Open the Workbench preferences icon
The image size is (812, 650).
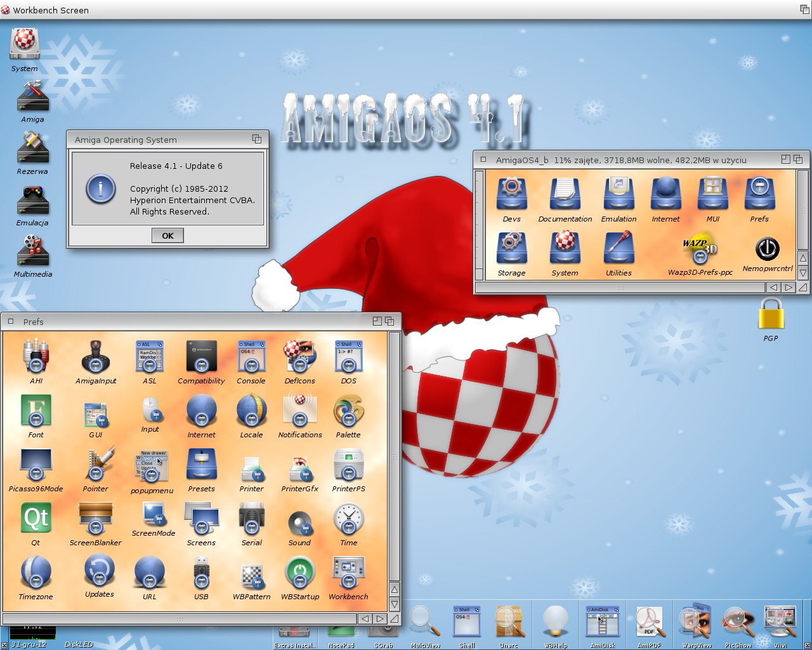tap(348, 572)
